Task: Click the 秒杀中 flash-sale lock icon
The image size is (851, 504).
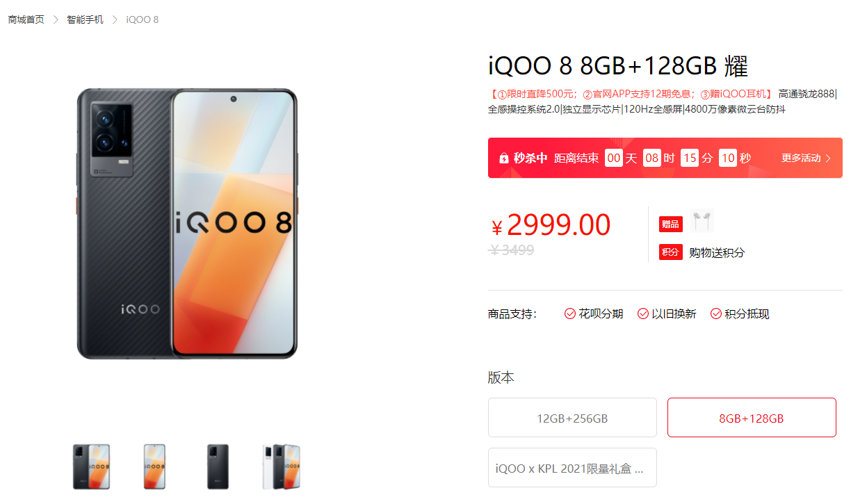Action: coord(504,158)
